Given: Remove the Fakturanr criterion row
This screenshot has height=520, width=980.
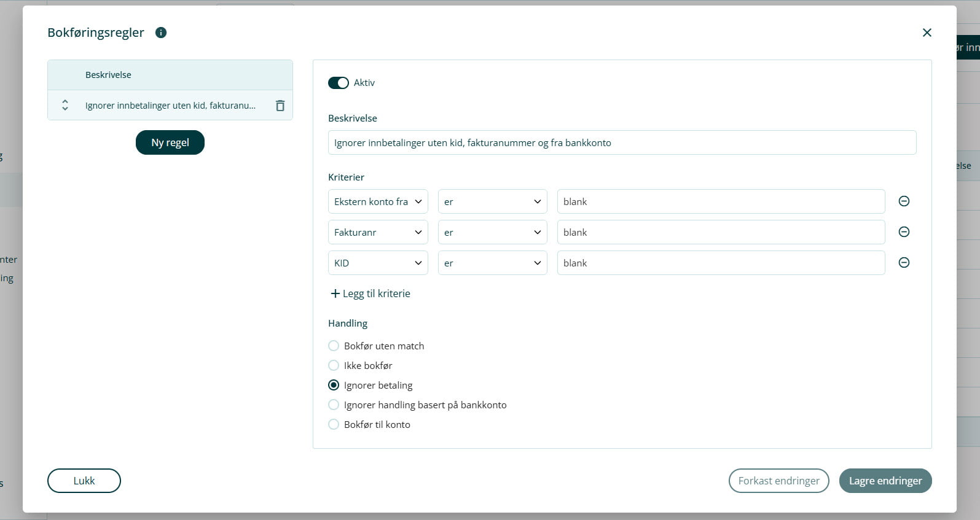Looking at the screenshot, I should click(904, 232).
